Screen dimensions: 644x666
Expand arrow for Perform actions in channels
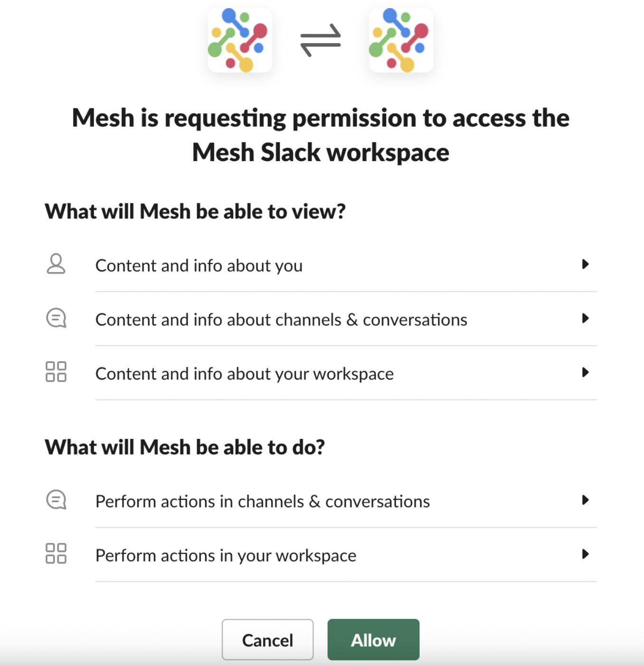click(x=585, y=500)
